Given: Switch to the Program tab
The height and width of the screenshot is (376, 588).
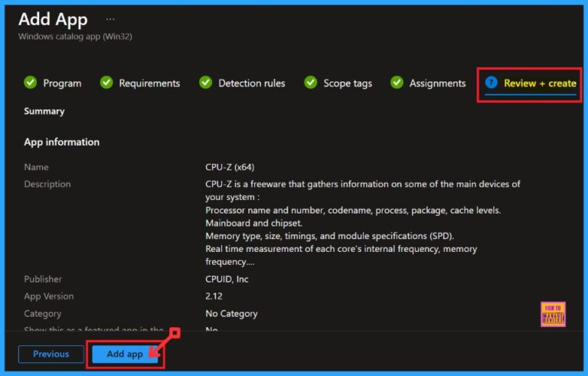Looking at the screenshot, I should tap(53, 83).
